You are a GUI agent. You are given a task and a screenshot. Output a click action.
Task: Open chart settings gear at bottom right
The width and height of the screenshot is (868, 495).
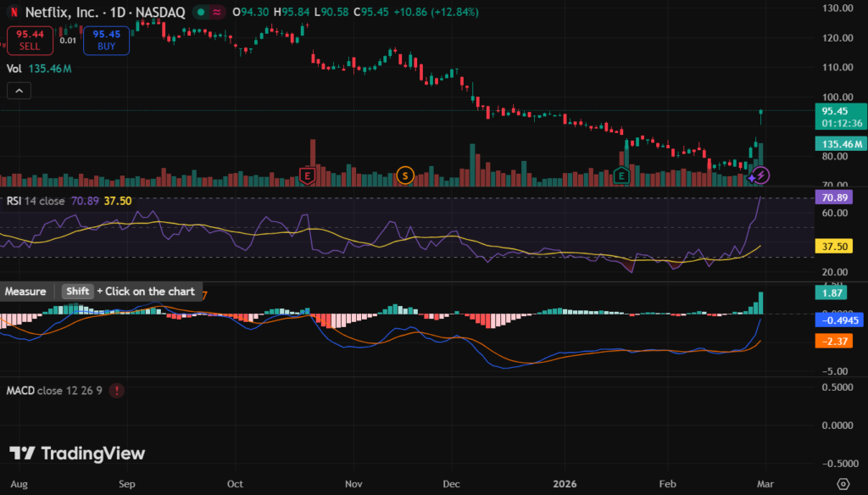(x=843, y=482)
